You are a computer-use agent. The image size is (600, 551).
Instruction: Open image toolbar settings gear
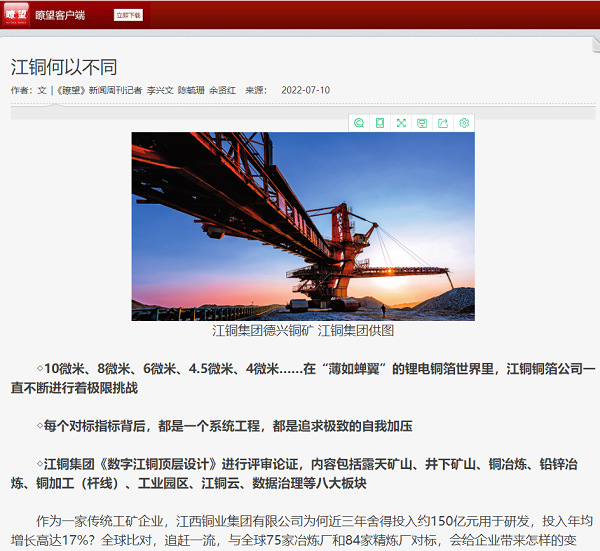click(x=464, y=123)
